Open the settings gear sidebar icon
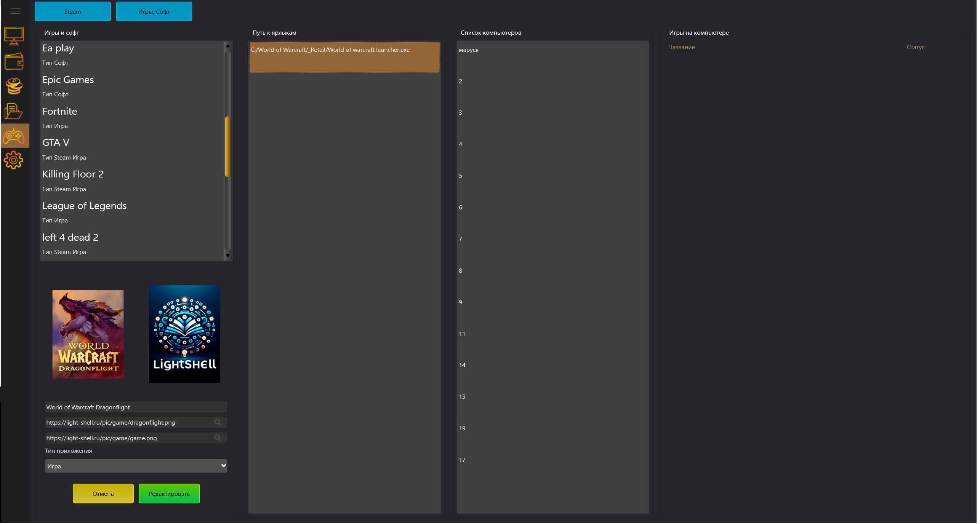Image resolution: width=980 pixels, height=524 pixels. pyautogui.click(x=14, y=160)
